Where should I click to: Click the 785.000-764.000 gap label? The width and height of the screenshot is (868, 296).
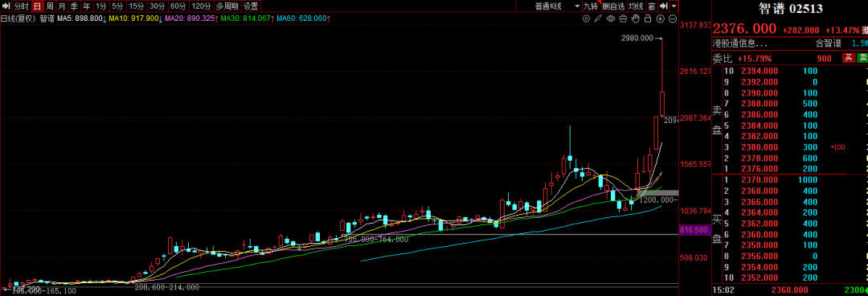(376, 240)
